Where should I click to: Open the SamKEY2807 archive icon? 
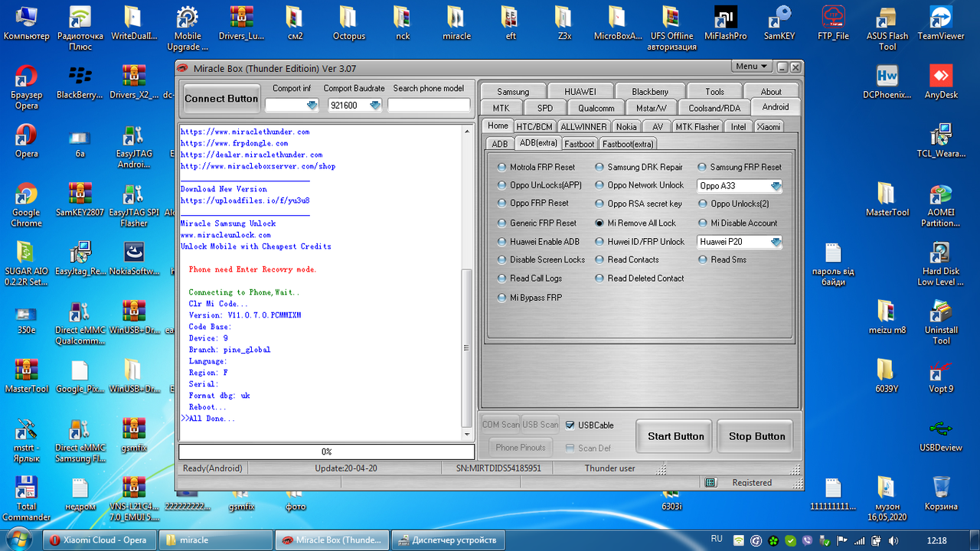click(x=80, y=200)
